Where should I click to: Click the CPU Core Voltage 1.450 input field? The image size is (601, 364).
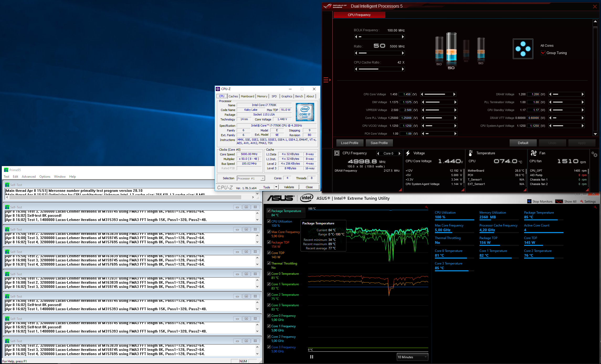point(405,94)
